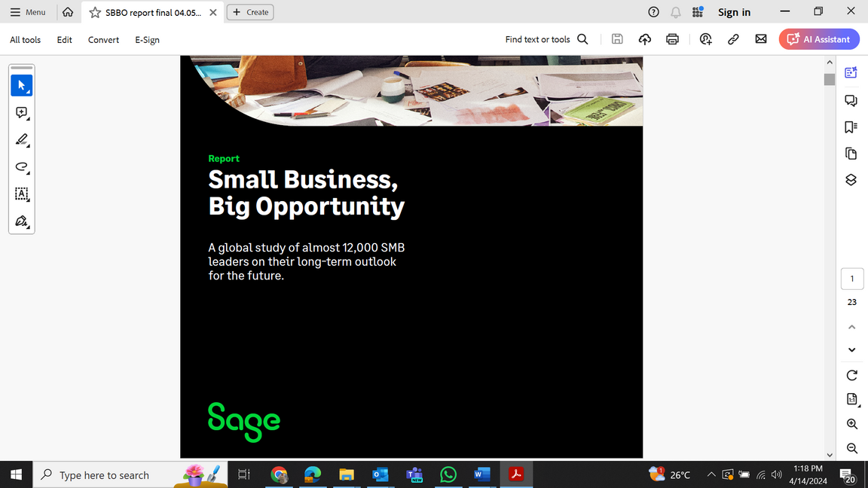Open Google Chrome from the taskbar
The width and height of the screenshot is (868, 488).
tap(279, 474)
